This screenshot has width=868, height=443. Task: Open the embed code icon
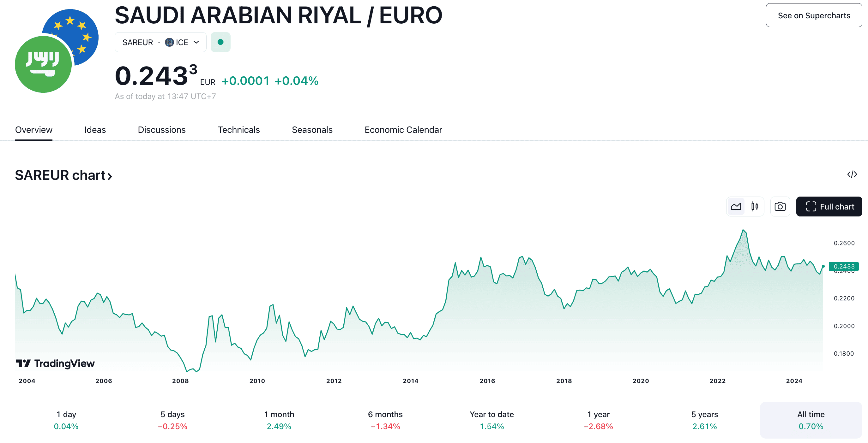852,174
